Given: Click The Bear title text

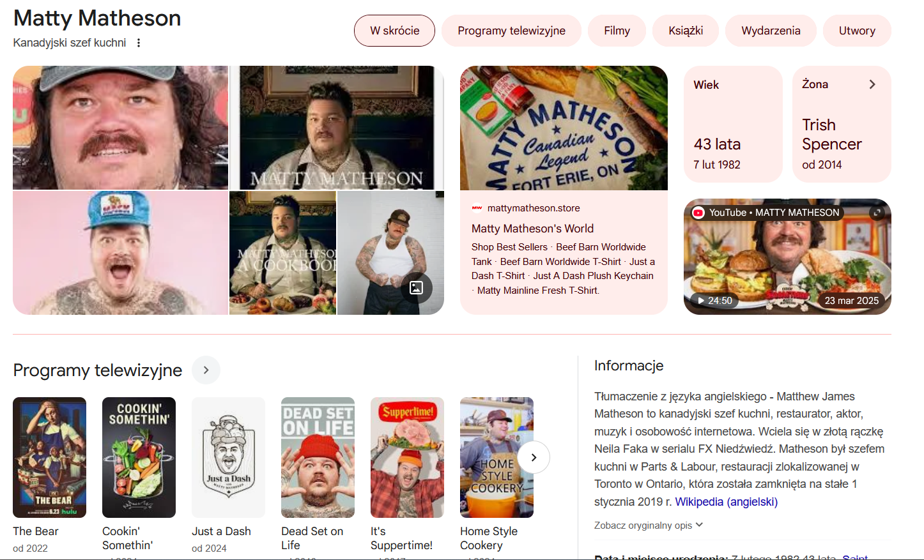Looking at the screenshot, I should pyautogui.click(x=36, y=531).
